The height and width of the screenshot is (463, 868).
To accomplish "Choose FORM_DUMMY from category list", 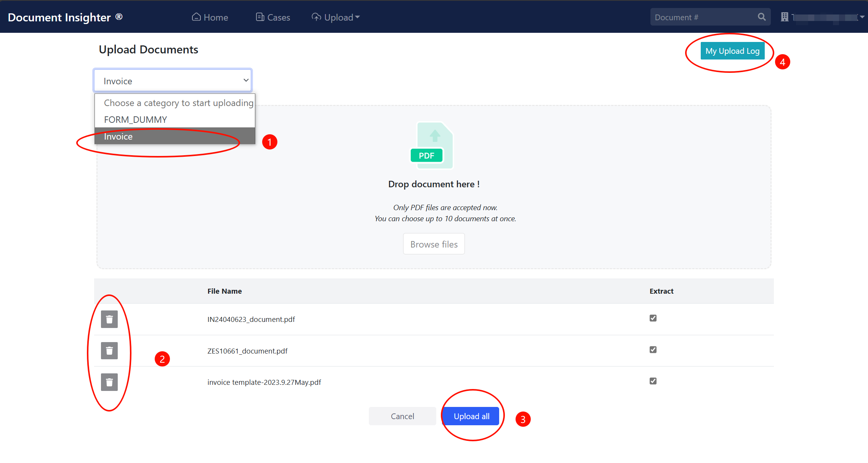I will tap(136, 120).
